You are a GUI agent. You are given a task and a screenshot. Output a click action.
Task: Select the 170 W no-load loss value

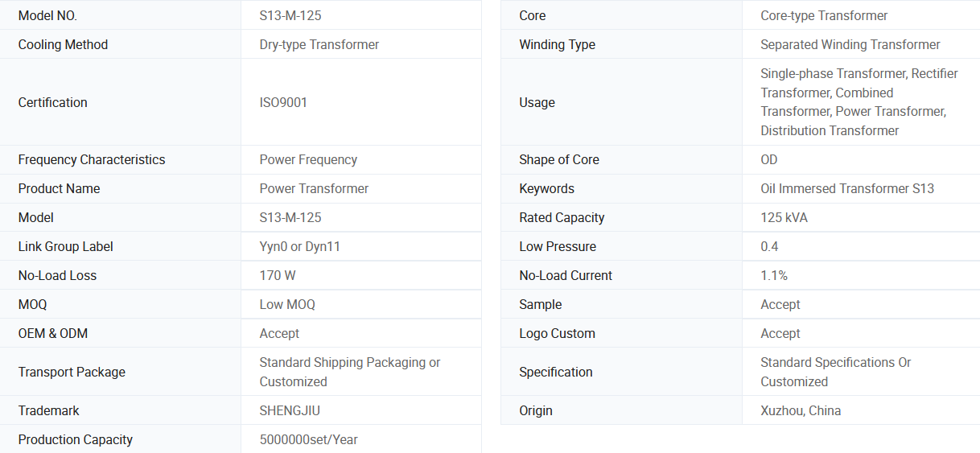(278, 275)
